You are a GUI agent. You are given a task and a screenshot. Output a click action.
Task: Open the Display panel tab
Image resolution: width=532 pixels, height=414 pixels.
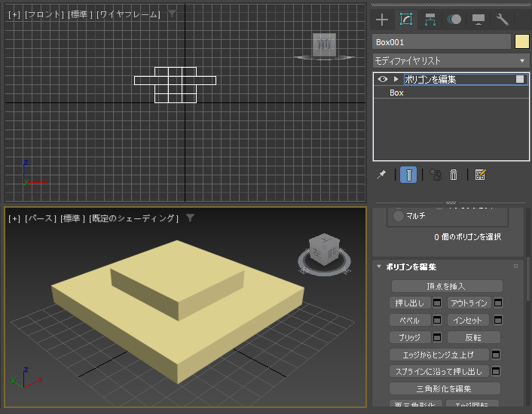478,20
